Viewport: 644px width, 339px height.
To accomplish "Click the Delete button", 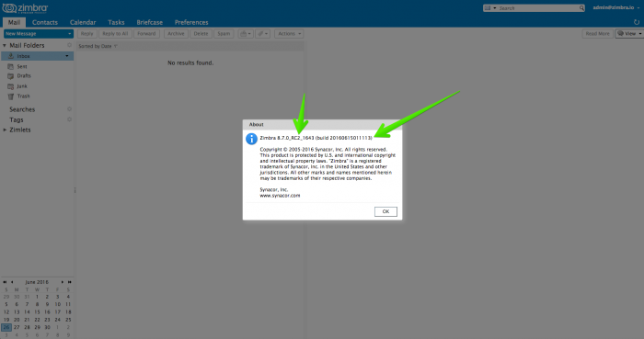I will (201, 34).
